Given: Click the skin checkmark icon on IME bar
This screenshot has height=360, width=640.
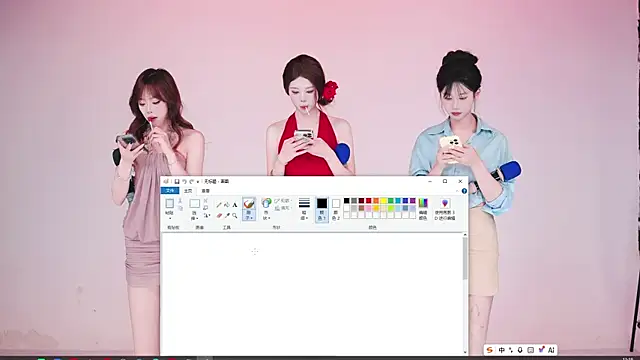Looking at the screenshot, I should tap(541, 349).
